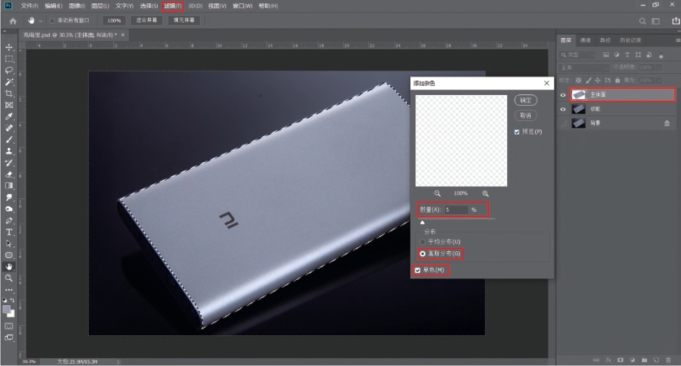681x366 pixels.
Task: Lock layer position icon
Action: (598, 80)
